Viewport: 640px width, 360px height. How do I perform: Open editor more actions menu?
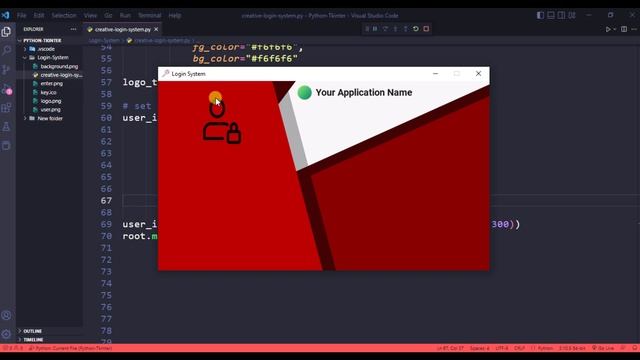pos(634,29)
